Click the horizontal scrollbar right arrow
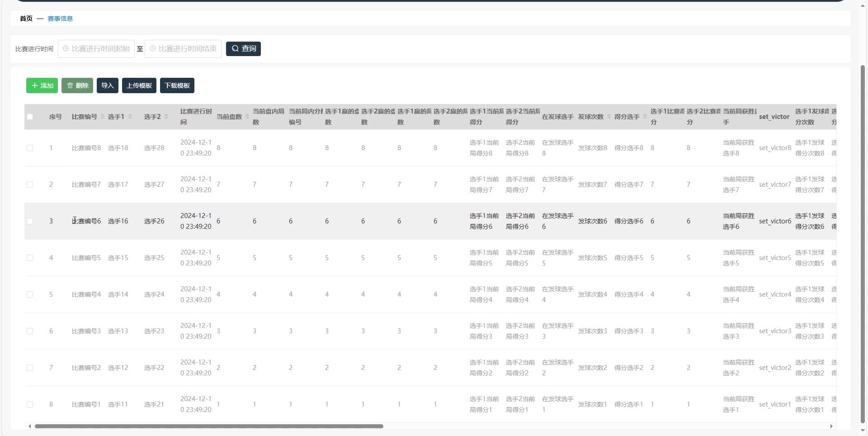Viewport: 868px width, 436px height. point(831,426)
